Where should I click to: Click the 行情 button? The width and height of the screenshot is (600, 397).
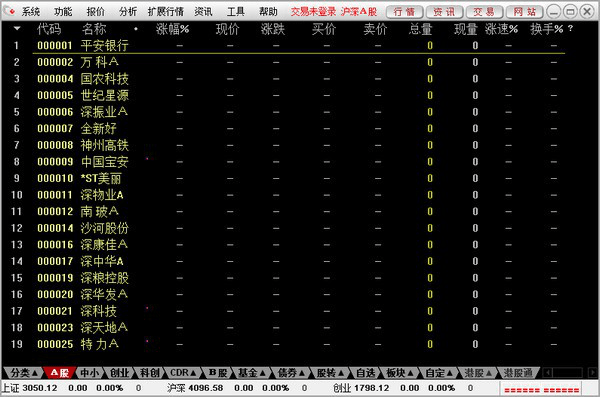[404, 12]
